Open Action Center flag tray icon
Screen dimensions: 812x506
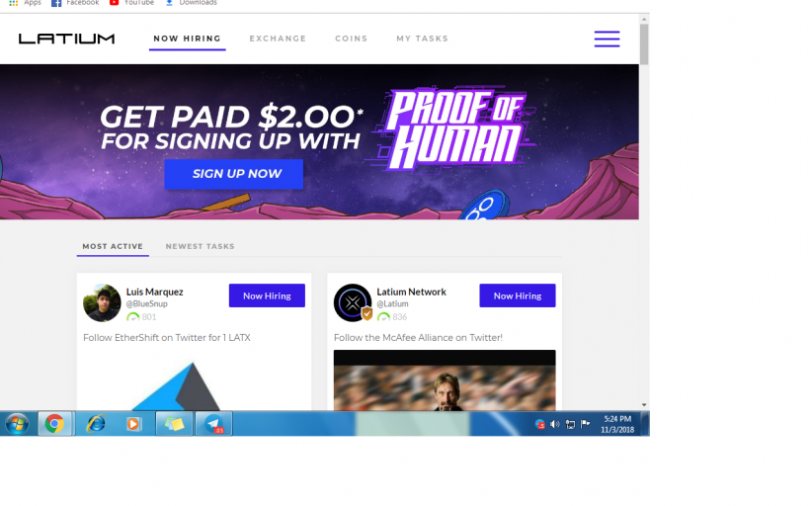[585, 424]
